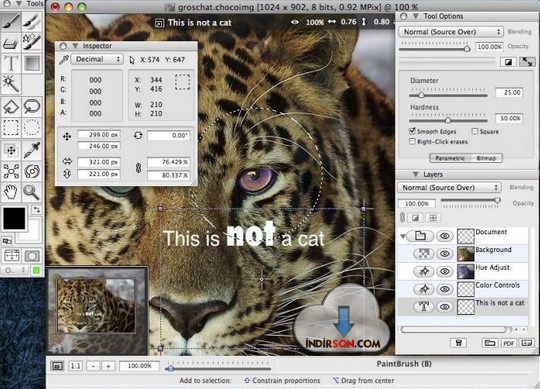
Task: Click the zoom out minus button
Action: [93, 366]
